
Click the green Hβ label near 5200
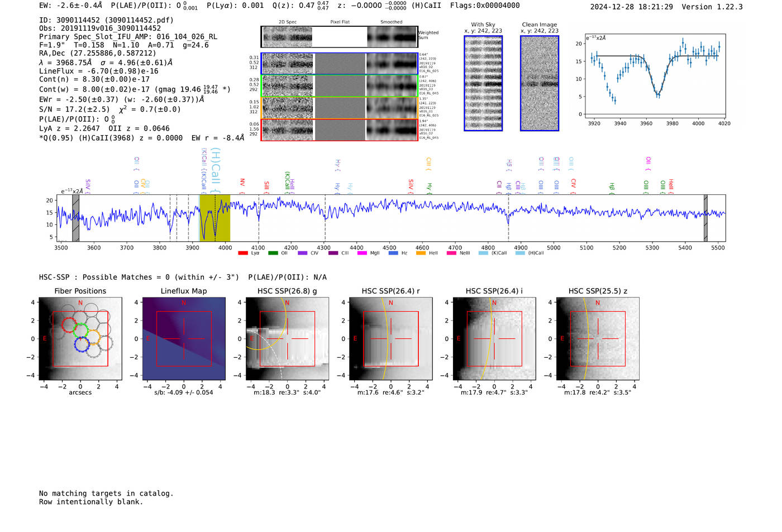point(612,188)
